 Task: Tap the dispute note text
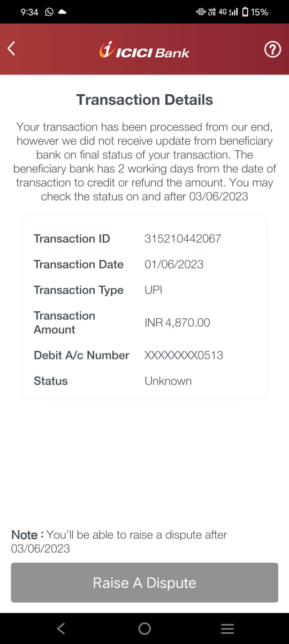pyautogui.click(x=119, y=541)
